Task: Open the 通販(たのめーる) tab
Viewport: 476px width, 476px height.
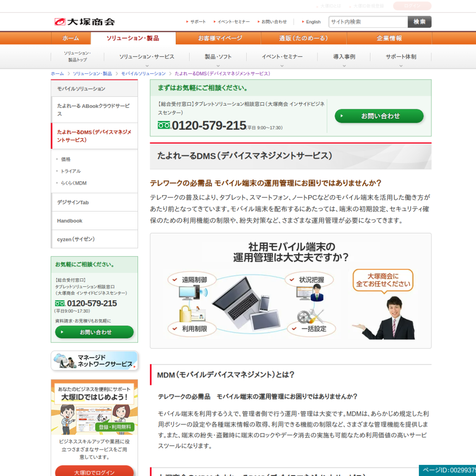Action: pos(304,38)
